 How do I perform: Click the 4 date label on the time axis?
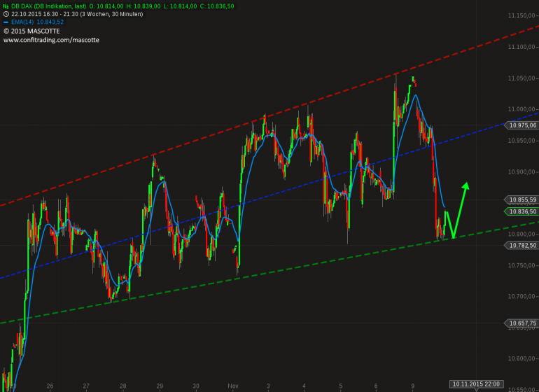coord(304,386)
